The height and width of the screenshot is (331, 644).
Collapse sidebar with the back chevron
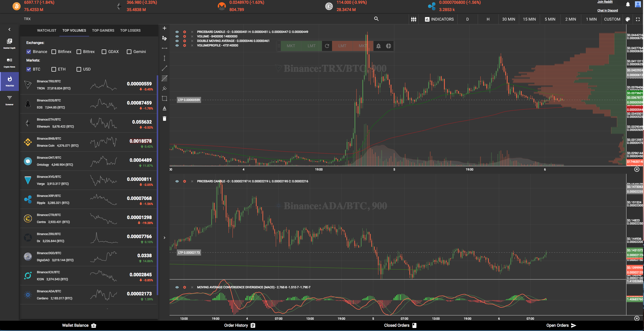pyautogui.click(x=9, y=29)
